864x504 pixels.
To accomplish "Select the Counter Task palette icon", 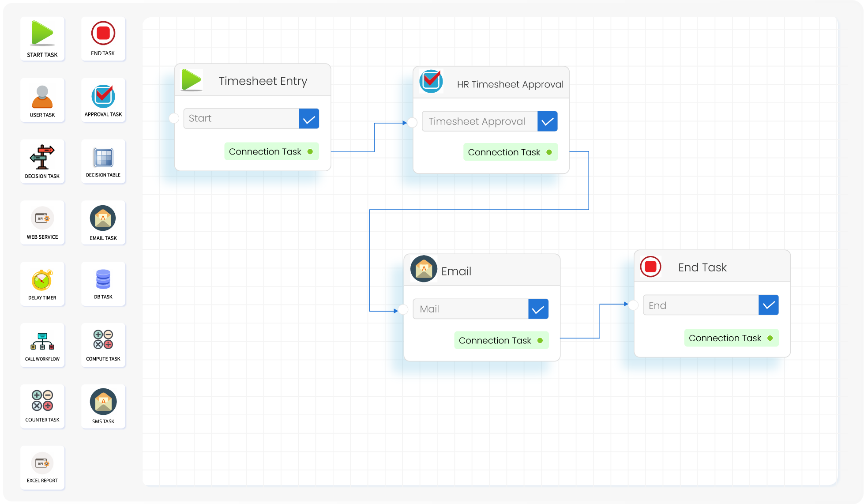I will [x=42, y=401].
